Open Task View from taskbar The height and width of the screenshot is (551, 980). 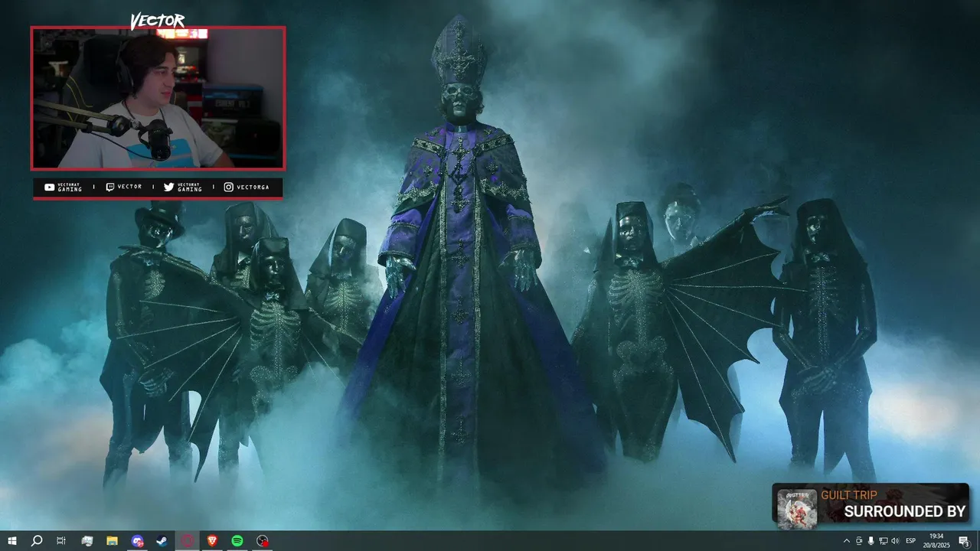click(x=61, y=541)
